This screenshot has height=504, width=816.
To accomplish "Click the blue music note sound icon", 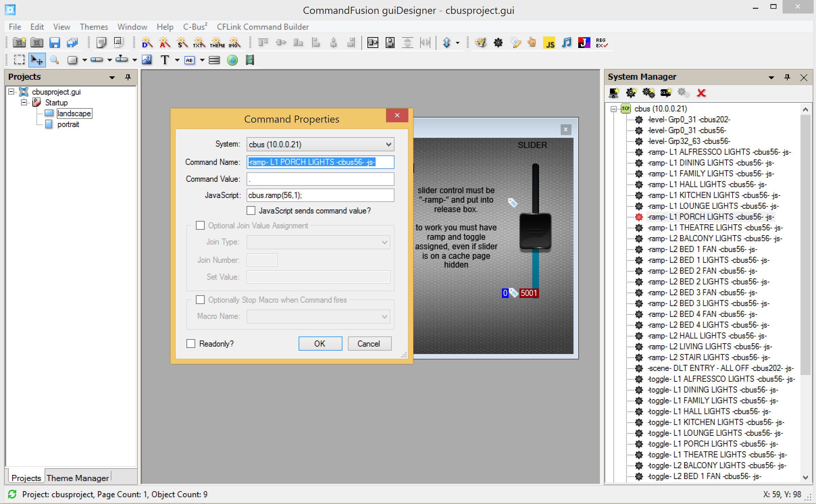I will click(x=566, y=43).
